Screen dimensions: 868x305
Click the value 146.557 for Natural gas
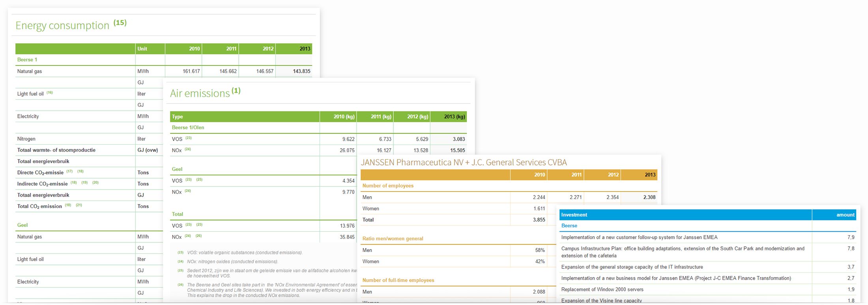pos(265,71)
